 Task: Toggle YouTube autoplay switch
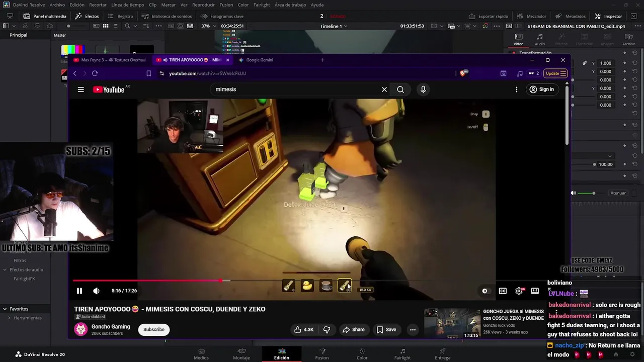click(485, 291)
